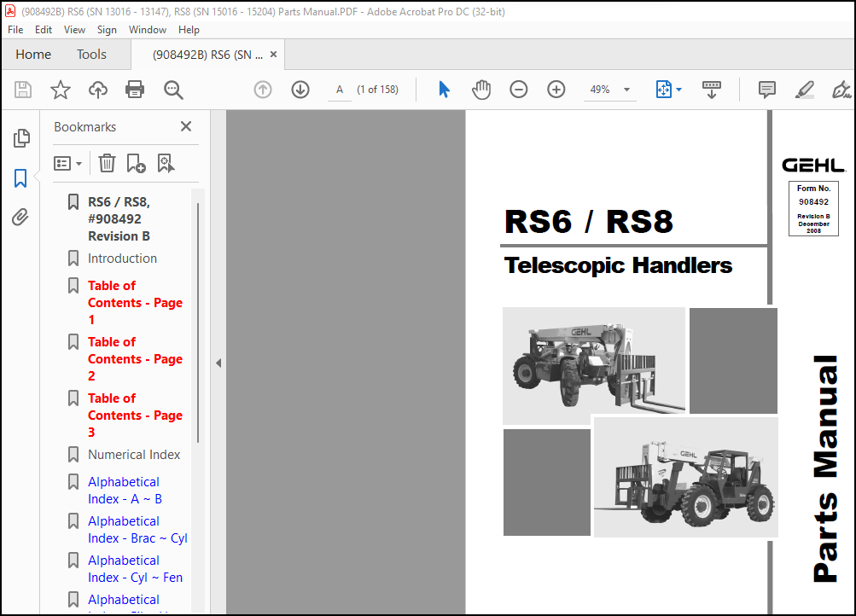Viewport: 856px width, 616px height.
Task: Click the bookmark icon beside Introduction
Action: (x=73, y=259)
